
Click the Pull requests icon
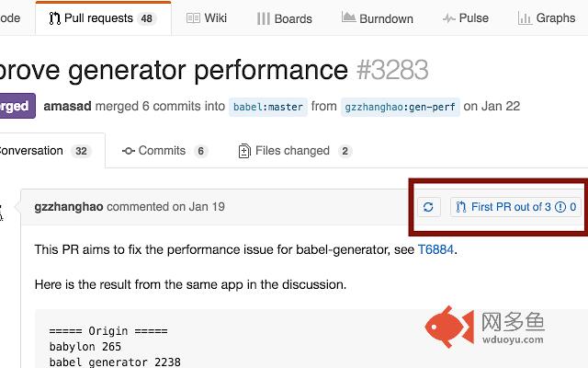coord(54,17)
